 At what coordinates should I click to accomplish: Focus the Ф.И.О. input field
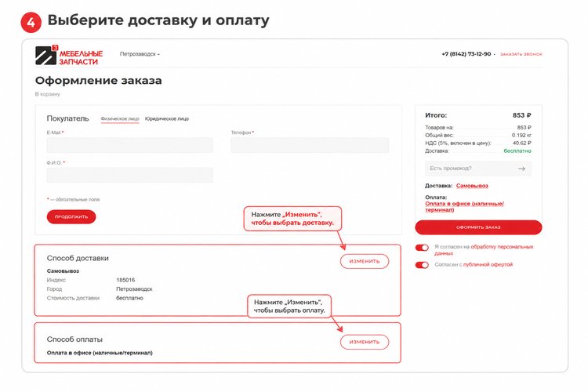(129, 175)
